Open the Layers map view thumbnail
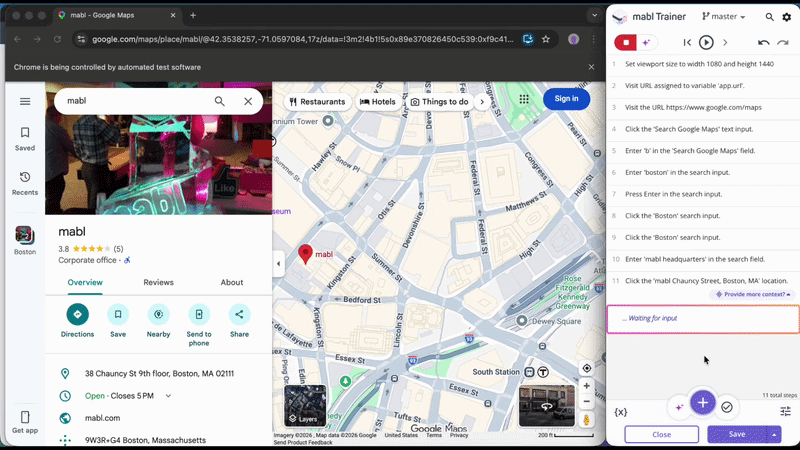Viewport: 800px width, 450px height. (x=305, y=406)
